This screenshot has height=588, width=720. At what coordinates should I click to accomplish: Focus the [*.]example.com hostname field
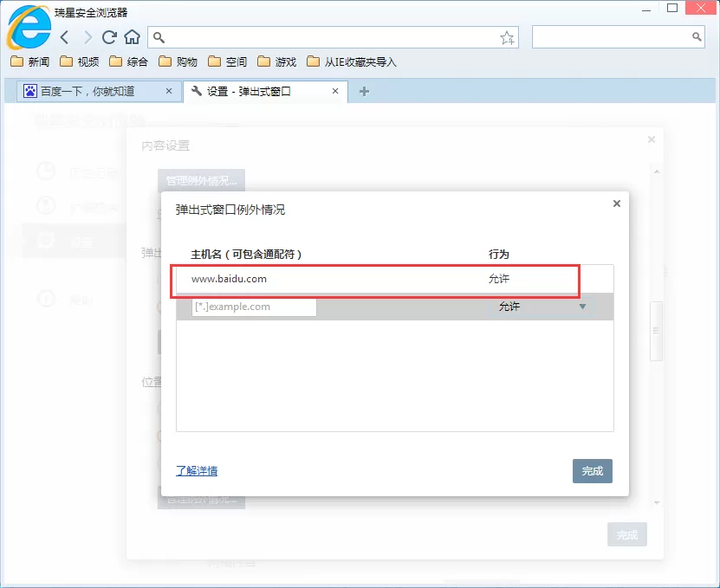coord(254,307)
